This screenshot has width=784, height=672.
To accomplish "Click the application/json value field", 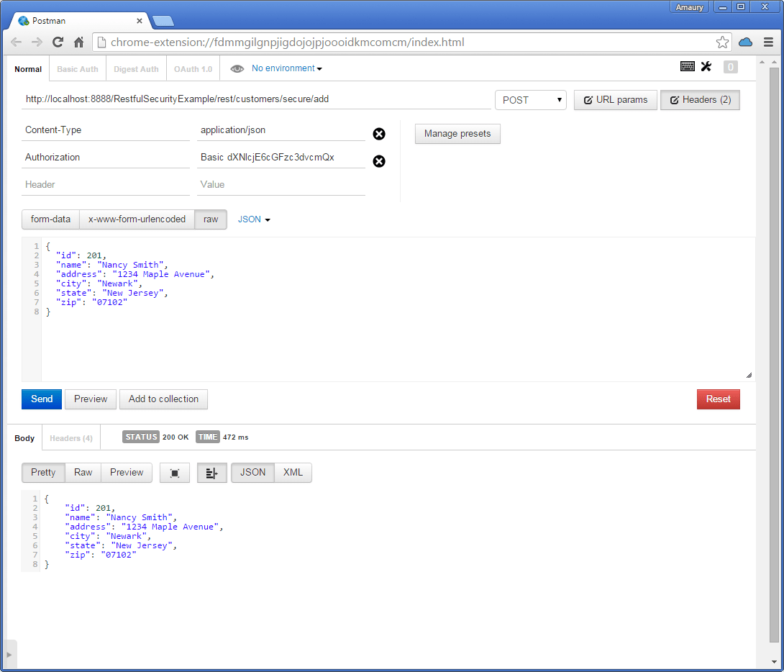I will [281, 130].
